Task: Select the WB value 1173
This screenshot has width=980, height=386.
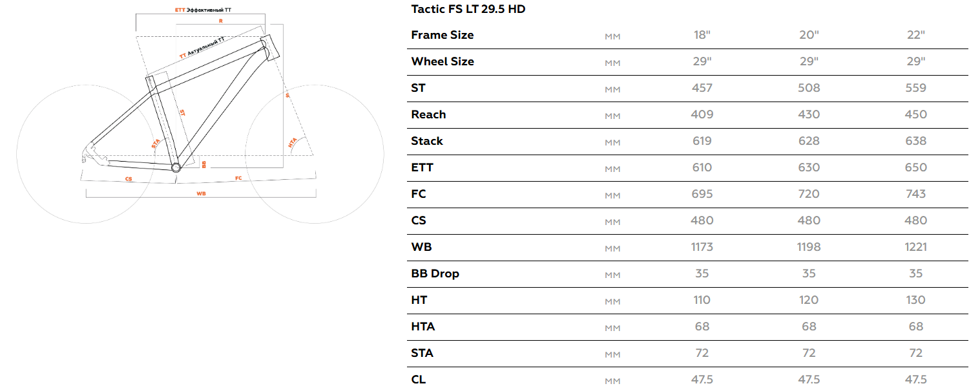Action: pyautogui.click(x=702, y=247)
